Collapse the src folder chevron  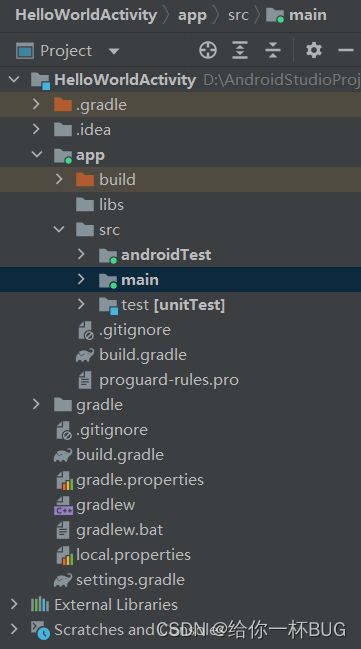(x=59, y=229)
